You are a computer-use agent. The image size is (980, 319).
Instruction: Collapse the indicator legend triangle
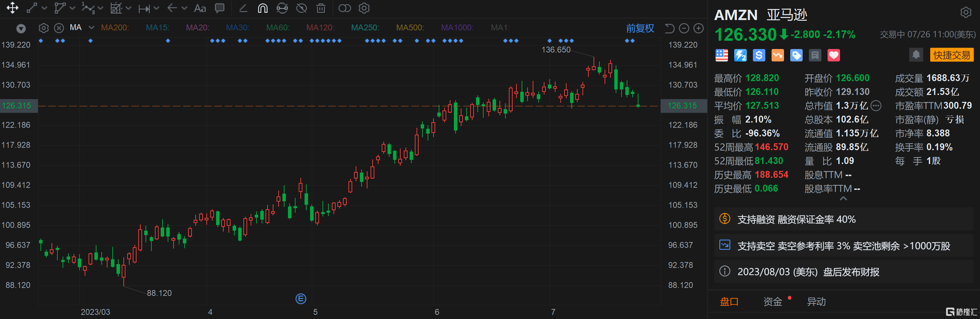21,28
